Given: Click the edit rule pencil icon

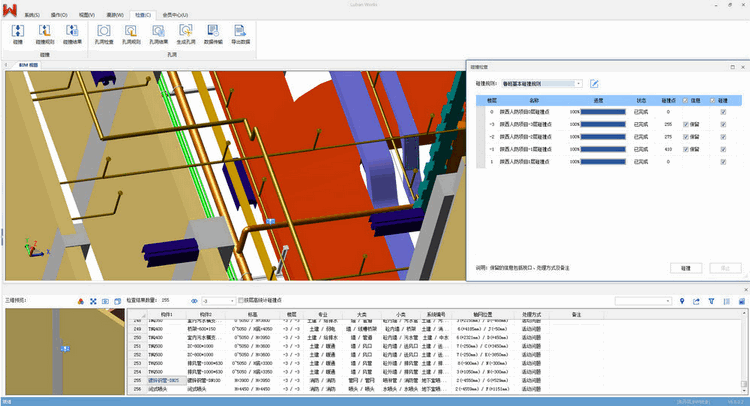Looking at the screenshot, I should coord(594,83).
